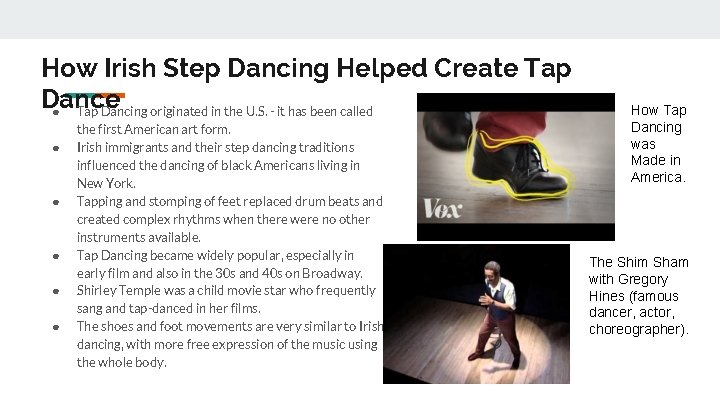
Task: Click the Vox logo on the video
Action: pyautogui.click(x=442, y=209)
